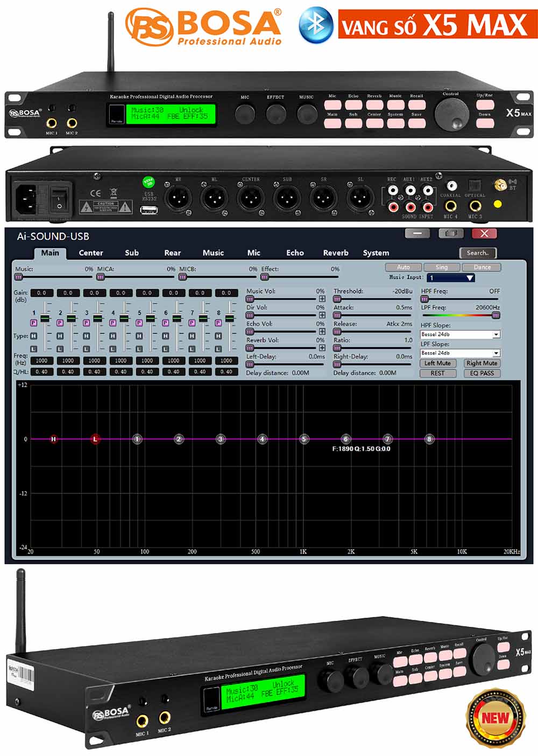Set band 1 type to L (low shelf)
The width and height of the screenshot is (538, 756).
(x=33, y=349)
